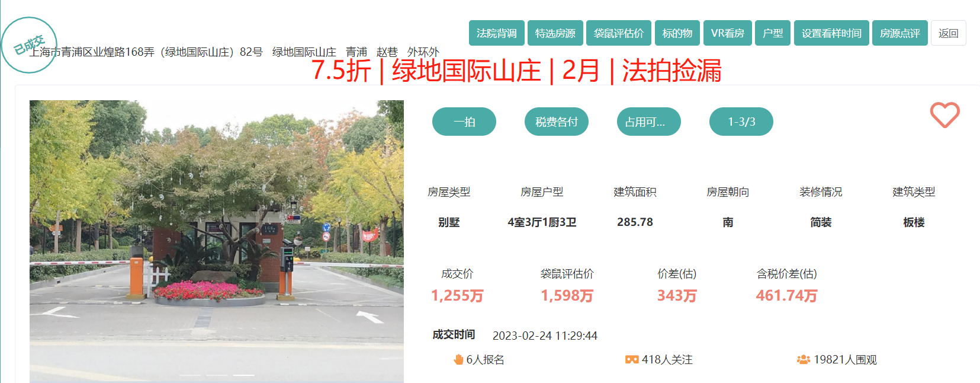Viewport: 980px width, 383px height.
Task: Click the community entrance photo
Action: coord(216,237)
